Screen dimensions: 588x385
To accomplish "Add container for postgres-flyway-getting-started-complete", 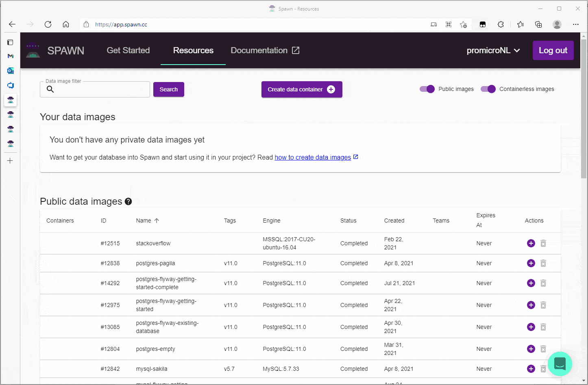I will point(531,283).
